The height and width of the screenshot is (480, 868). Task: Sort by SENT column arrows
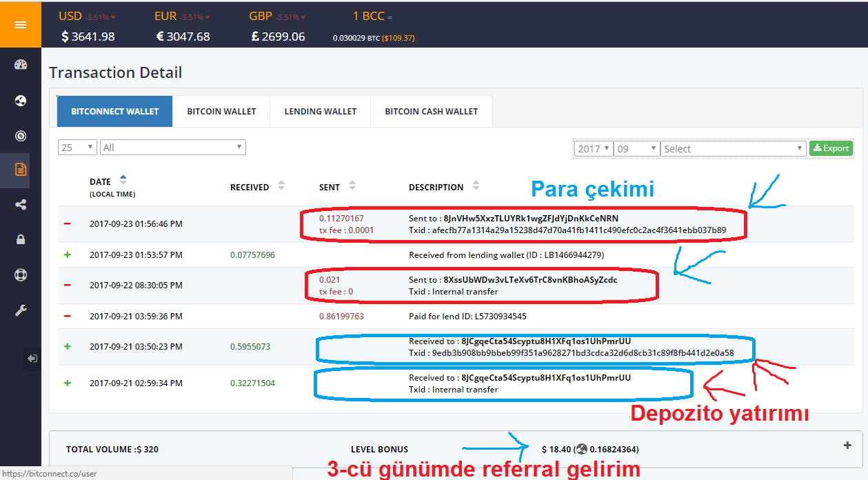(352, 186)
